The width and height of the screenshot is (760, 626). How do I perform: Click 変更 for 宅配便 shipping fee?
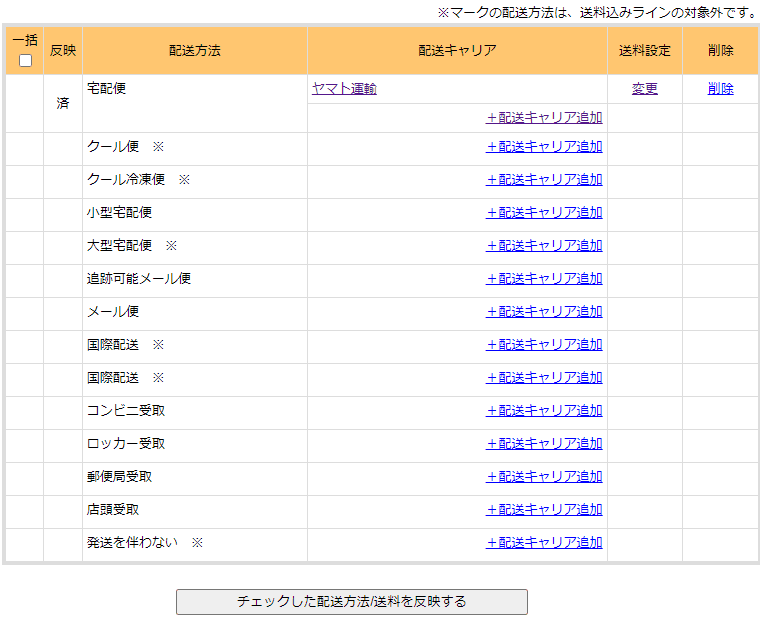[x=645, y=89]
